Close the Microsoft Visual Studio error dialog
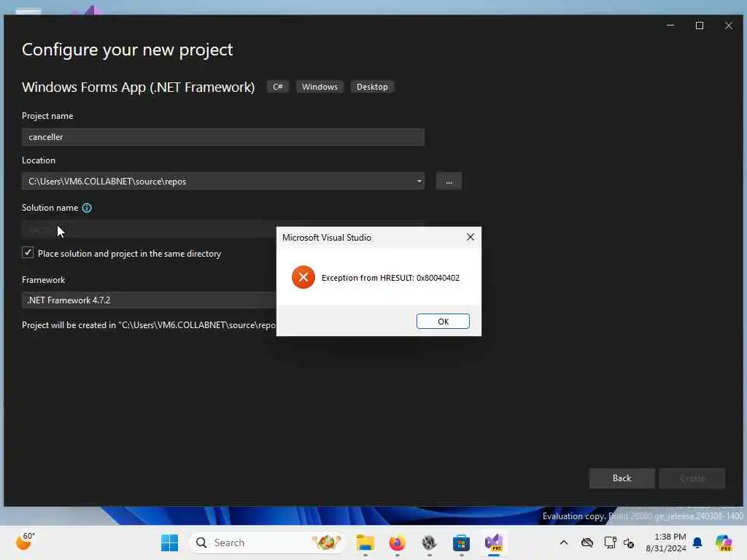 [x=471, y=237]
